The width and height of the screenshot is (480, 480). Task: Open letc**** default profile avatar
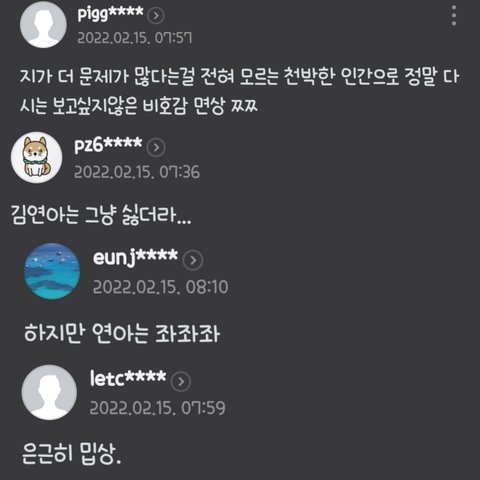pos(49,392)
